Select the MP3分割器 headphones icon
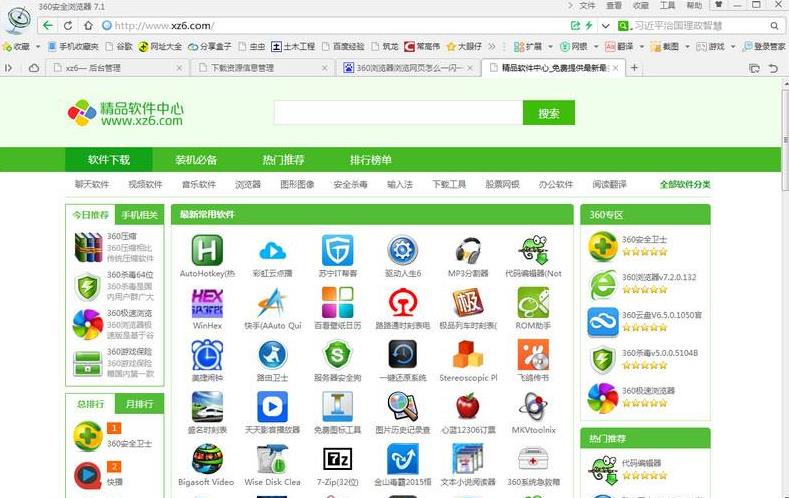Image resolution: width=789 pixels, height=498 pixels. click(468, 250)
